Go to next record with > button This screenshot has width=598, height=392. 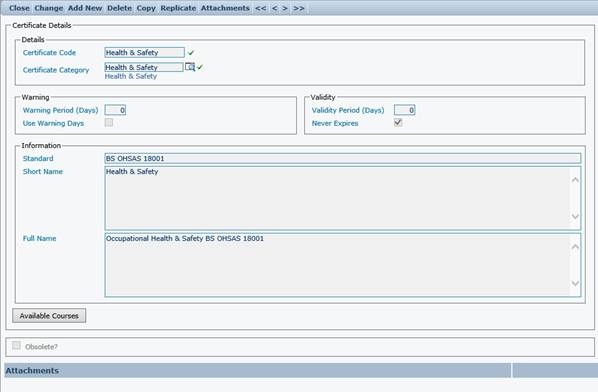pos(285,8)
